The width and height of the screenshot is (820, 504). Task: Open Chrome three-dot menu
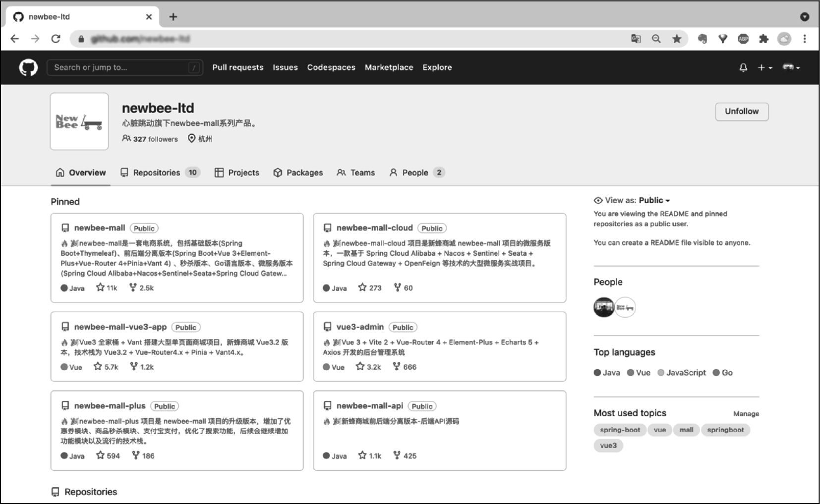click(805, 39)
